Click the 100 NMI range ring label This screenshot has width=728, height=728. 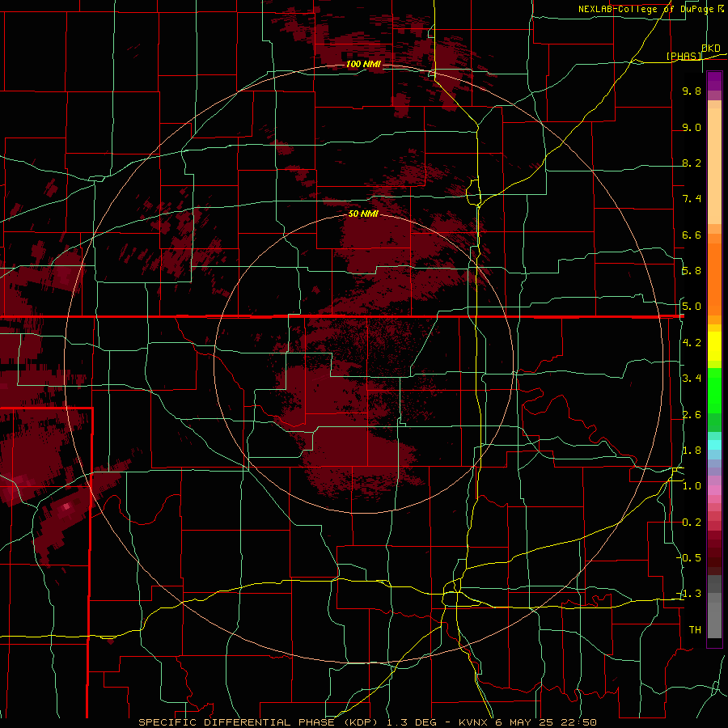(x=363, y=64)
